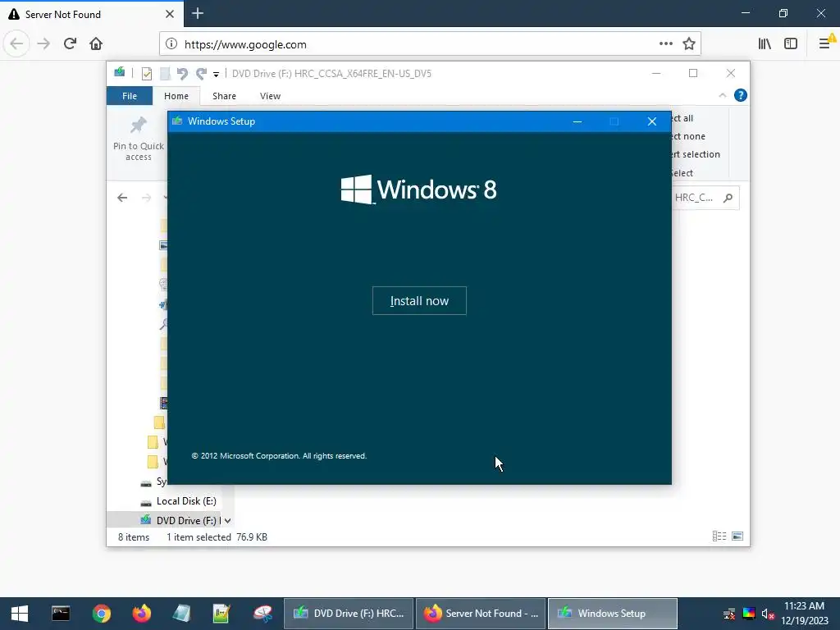Minimize the Windows Setup window
Image resolution: width=840 pixels, height=630 pixels.
coord(577,121)
